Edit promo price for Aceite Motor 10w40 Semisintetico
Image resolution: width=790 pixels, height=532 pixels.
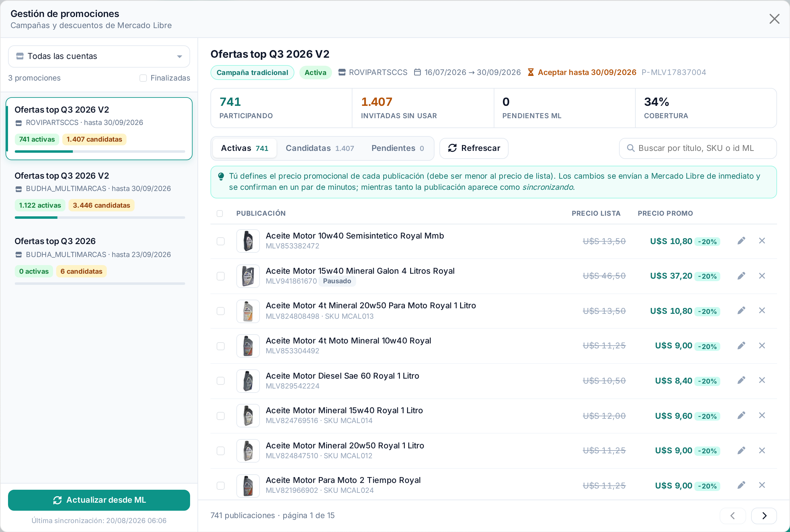coord(741,241)
